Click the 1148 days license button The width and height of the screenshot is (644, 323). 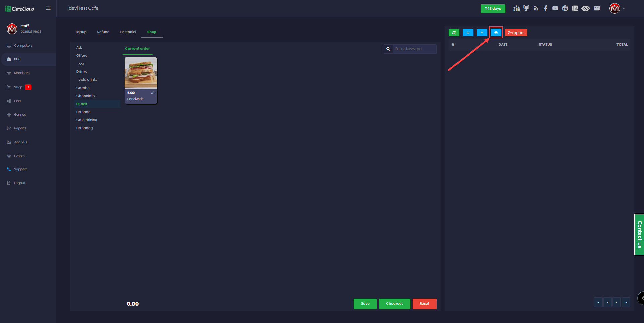[493, 9]
